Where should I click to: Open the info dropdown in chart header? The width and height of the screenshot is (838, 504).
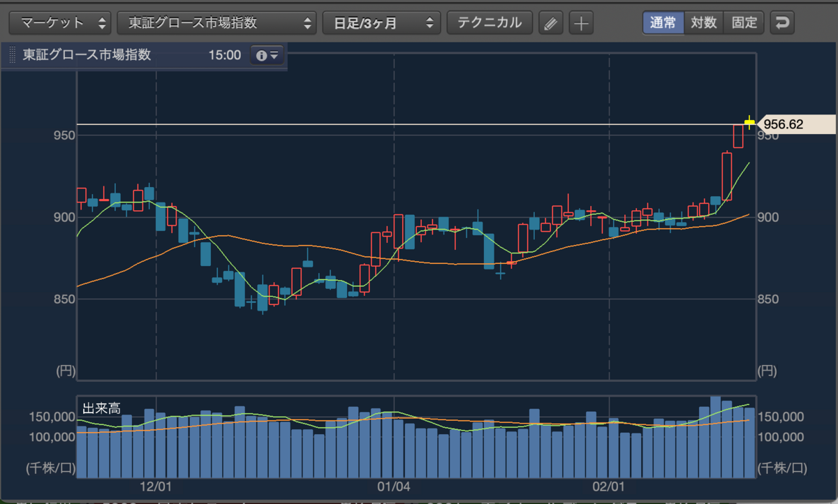pyautogui.click(x=267, y=55)
